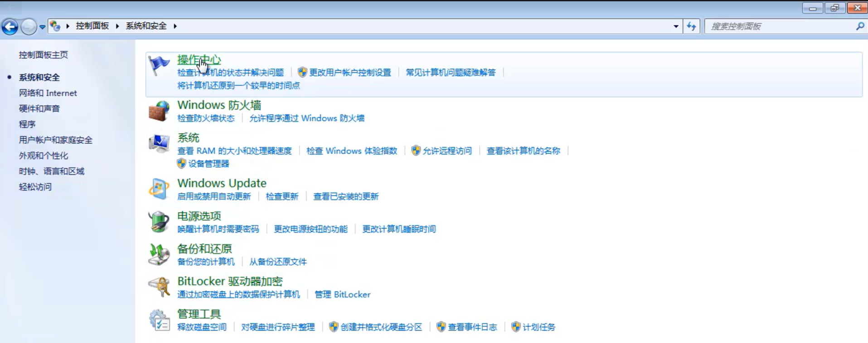Open 查看已安装的更新 link

(x=346, y=196)
